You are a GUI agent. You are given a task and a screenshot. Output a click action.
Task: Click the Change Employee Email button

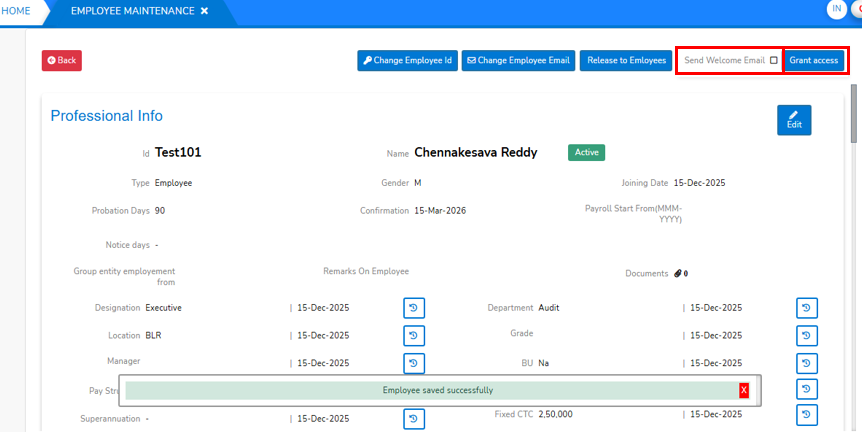point(518,61)
